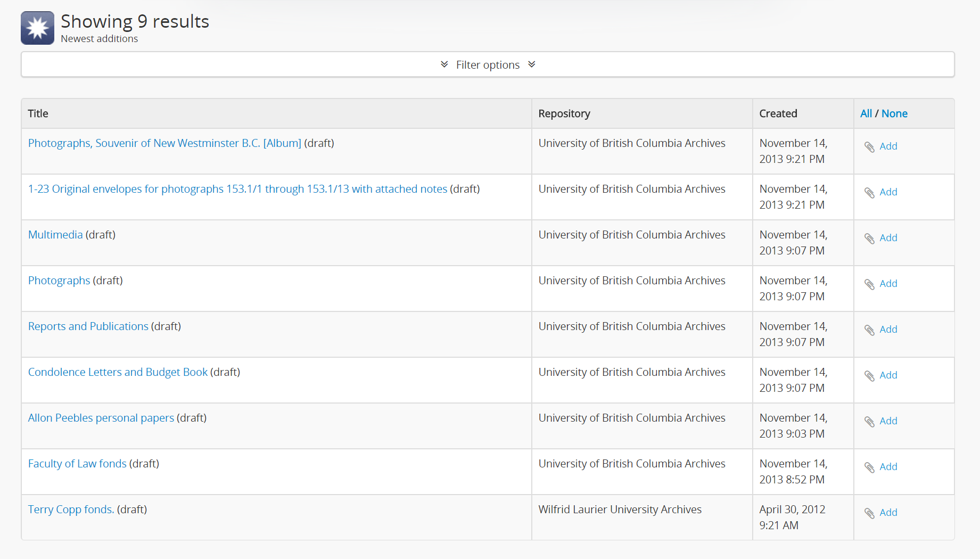Viewport: 980px width, 559px height.
Task: Click paperclip icon for Terry Copp fonds
Action: click(869, 513)
